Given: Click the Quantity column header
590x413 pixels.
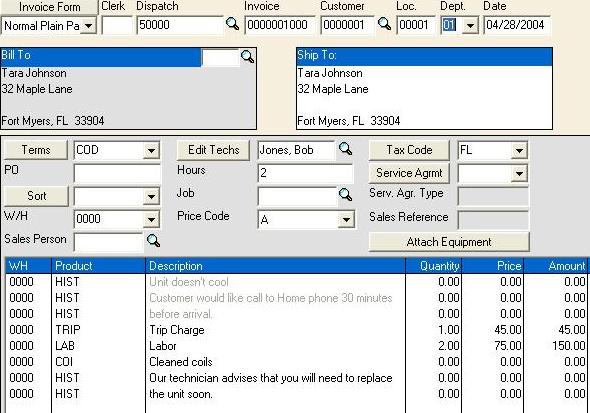Looking at the screenshot, I should 434,266.
